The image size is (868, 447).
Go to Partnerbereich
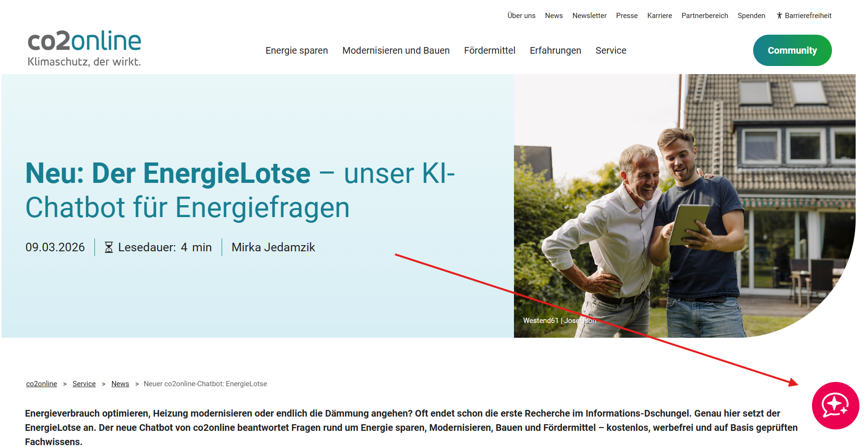(704, 16)
